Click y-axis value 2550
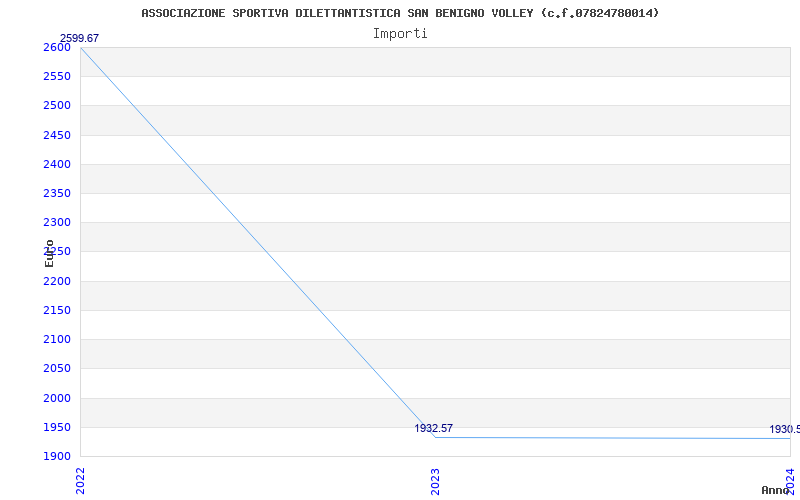Viewport: 800px width, 500px height. pyautogui.click(x=57, y=77)
